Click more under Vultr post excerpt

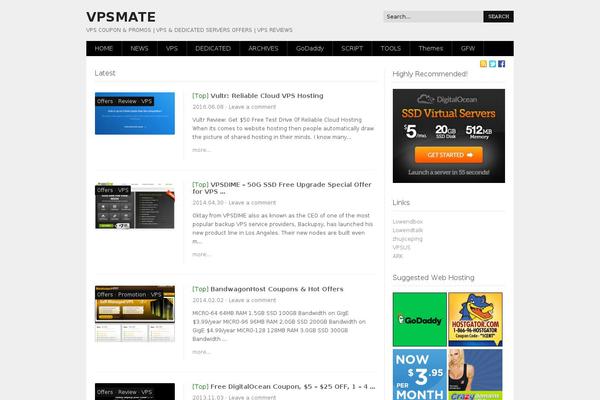point(201,150)
